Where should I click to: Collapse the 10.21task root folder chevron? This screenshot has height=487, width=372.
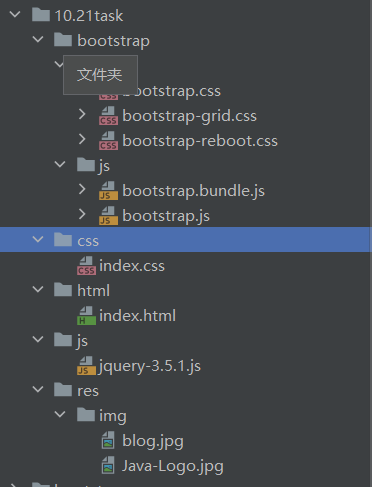coord(15,15)
